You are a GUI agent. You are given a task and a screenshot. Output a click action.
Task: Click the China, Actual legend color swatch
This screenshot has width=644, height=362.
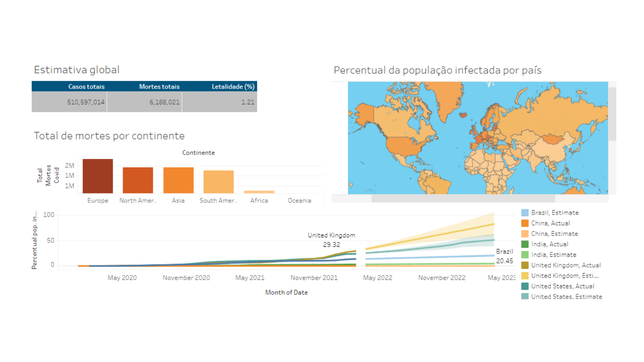(x=525, y=223)
